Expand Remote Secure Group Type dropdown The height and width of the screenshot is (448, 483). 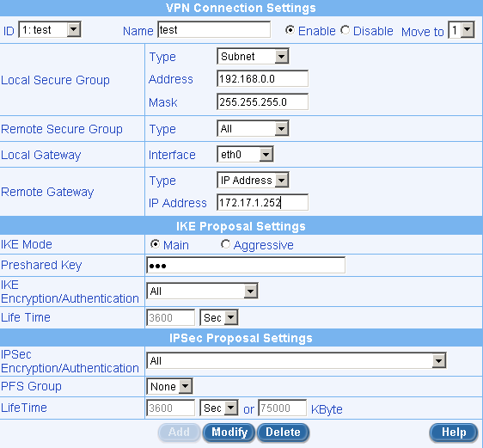pos(253,128)
